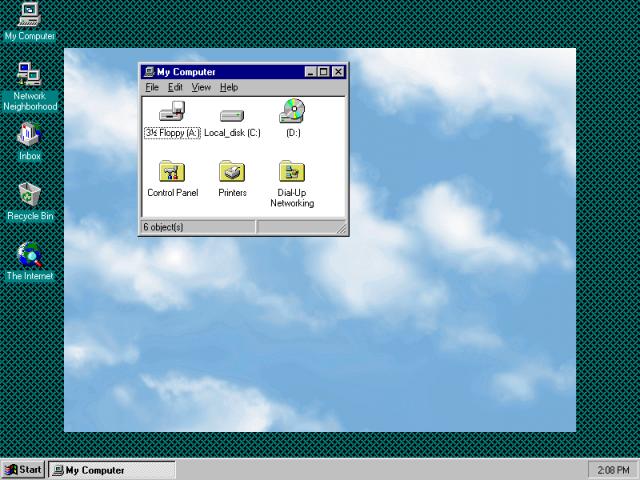Screen dimensions: 640x480
Task: Click the window resize grip in status bar
Action: click(x=342, y=229)
